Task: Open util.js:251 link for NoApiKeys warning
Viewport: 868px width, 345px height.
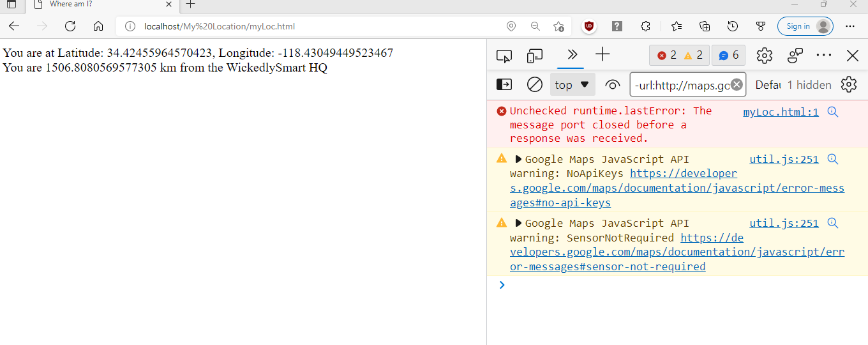Action: coord(784,159)
